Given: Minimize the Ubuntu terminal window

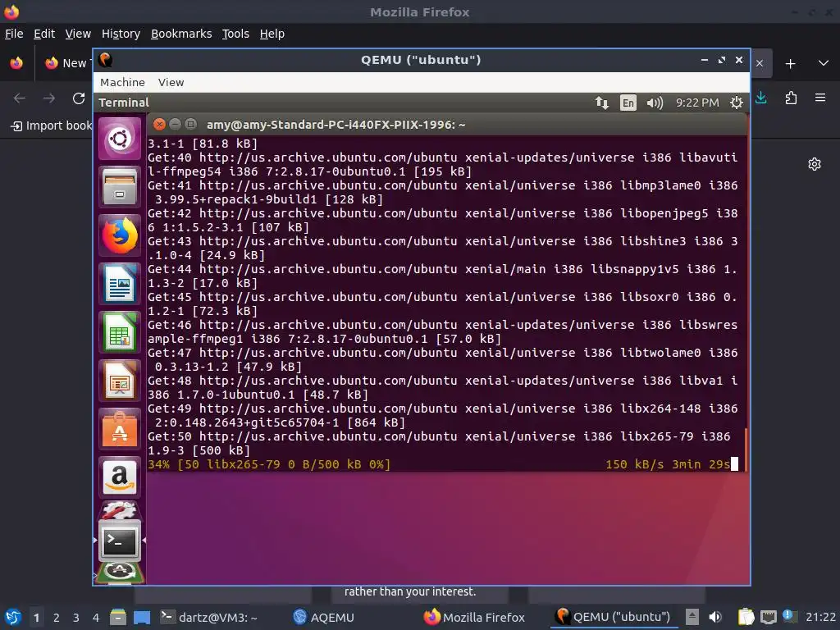Looking at the screenshot, I should [175, 125].
